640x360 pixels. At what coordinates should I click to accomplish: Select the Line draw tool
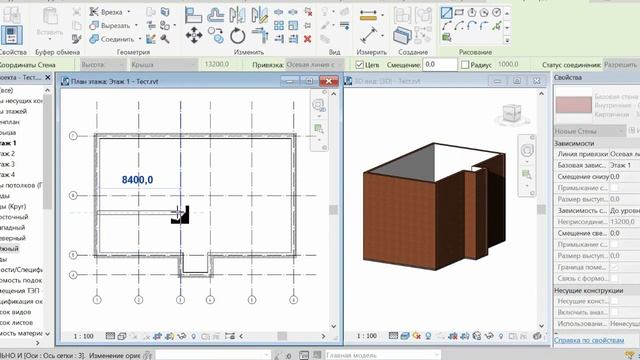(447, 13)
